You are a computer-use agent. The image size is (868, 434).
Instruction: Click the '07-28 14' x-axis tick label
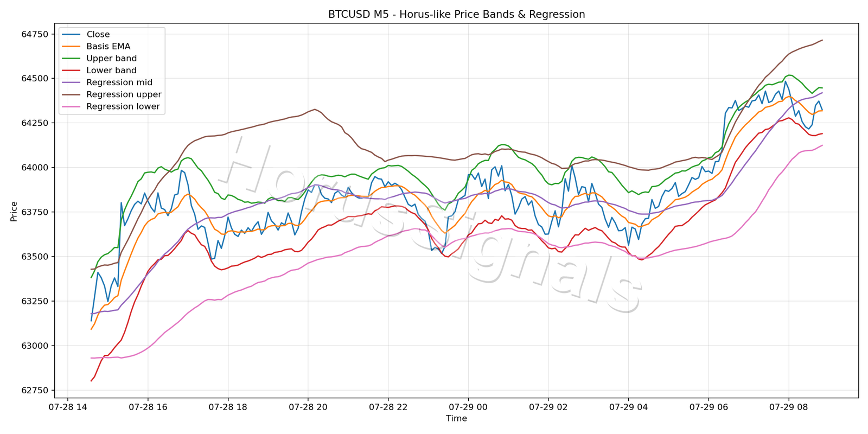pyautogui.click(x=68, y=406)
